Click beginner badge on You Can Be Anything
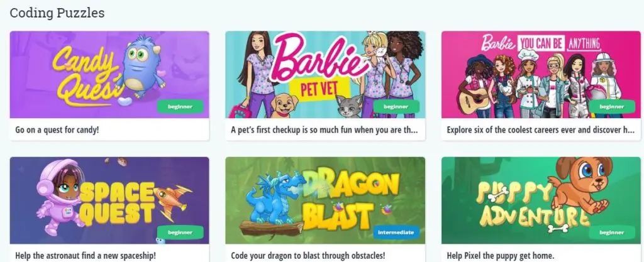This screenshot has height=262, width=644. tap(611, 107)
